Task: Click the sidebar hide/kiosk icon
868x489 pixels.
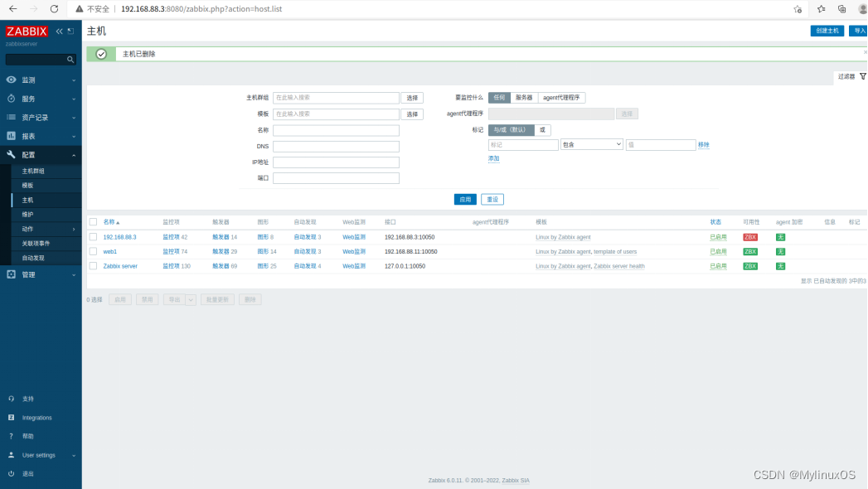Action: click(70, 31)
